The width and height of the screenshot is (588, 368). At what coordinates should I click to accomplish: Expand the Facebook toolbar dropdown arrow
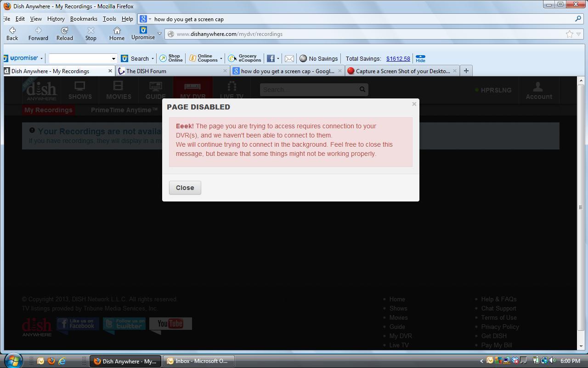click(x=278, y=58)
